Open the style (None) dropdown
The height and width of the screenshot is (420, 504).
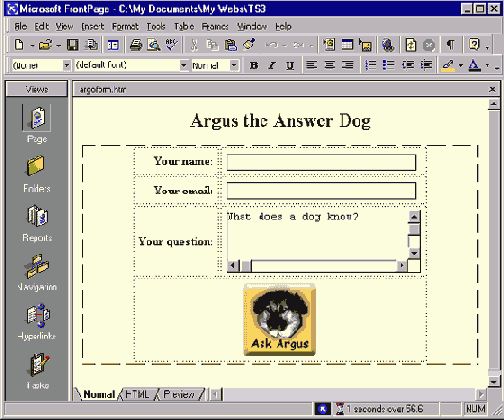67,65
